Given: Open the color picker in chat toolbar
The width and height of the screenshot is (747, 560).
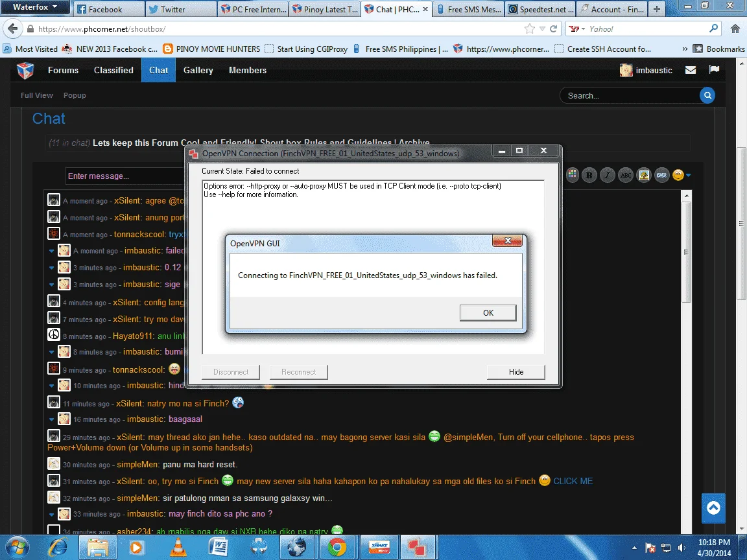Looking at the screenshot, I should (x=572, y=175).
